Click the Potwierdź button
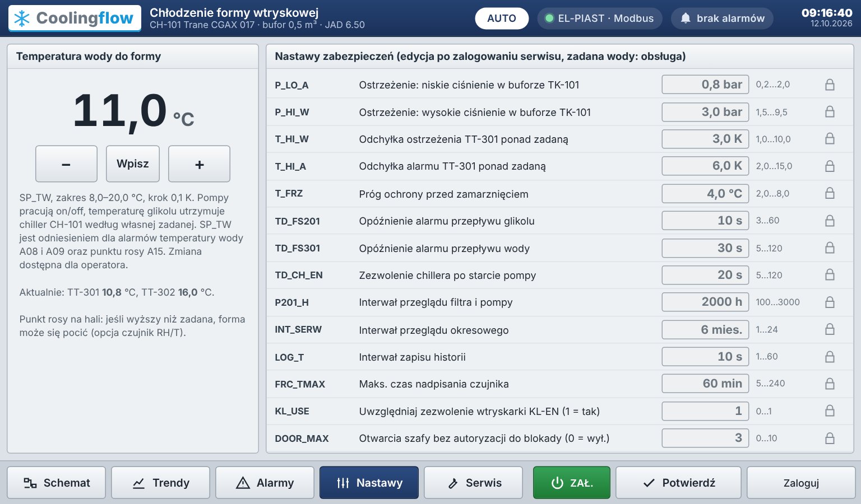Viewport: 861px width, 504px height. coord(678,483)
